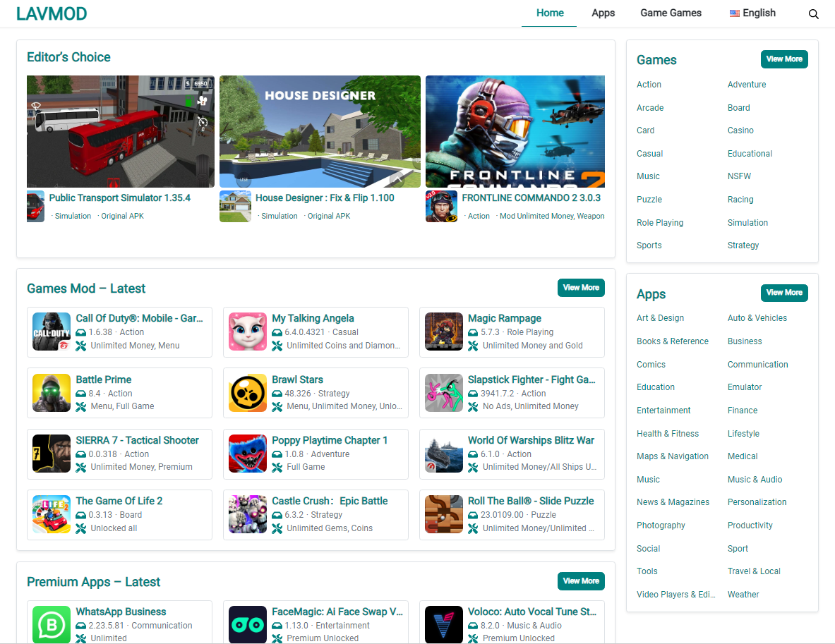Click the Call Of Duty Mobile app icon
835x644 pixels.
(x=52, y=332)
